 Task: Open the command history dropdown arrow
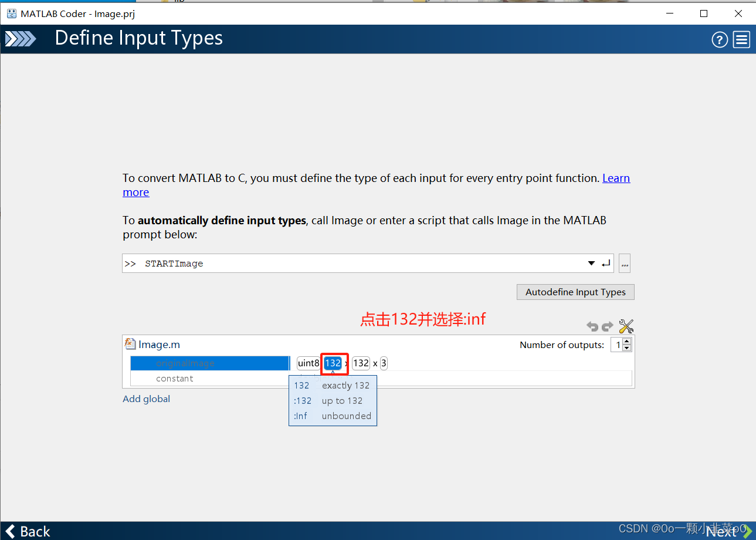click(x=591, y=263)
